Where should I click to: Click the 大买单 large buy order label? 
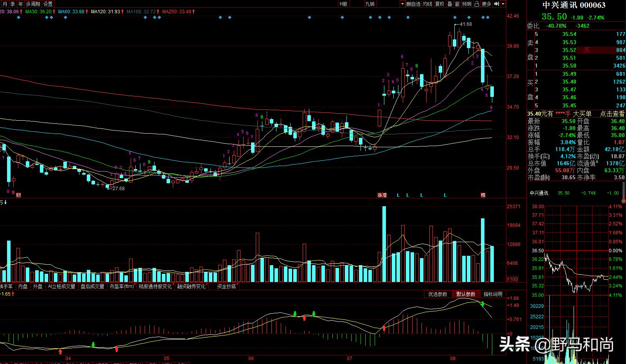tap(582, 114)
